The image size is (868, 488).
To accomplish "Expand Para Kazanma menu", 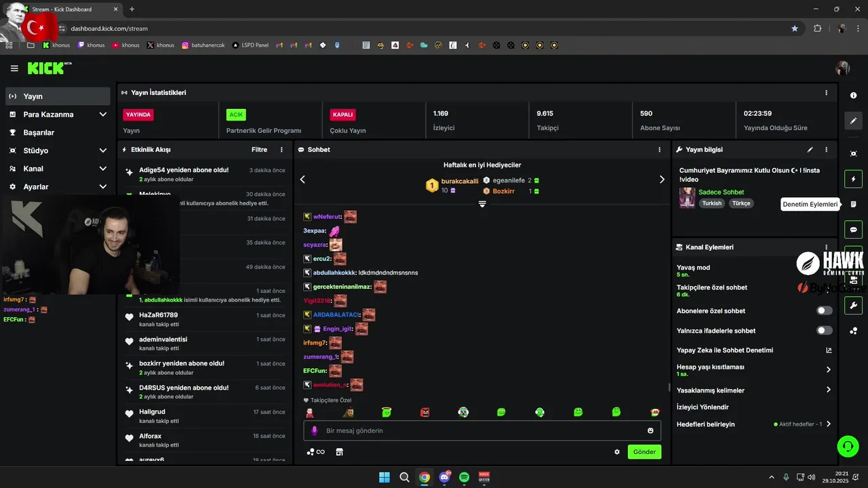I will pyautogui.click(x=103, y=115).
